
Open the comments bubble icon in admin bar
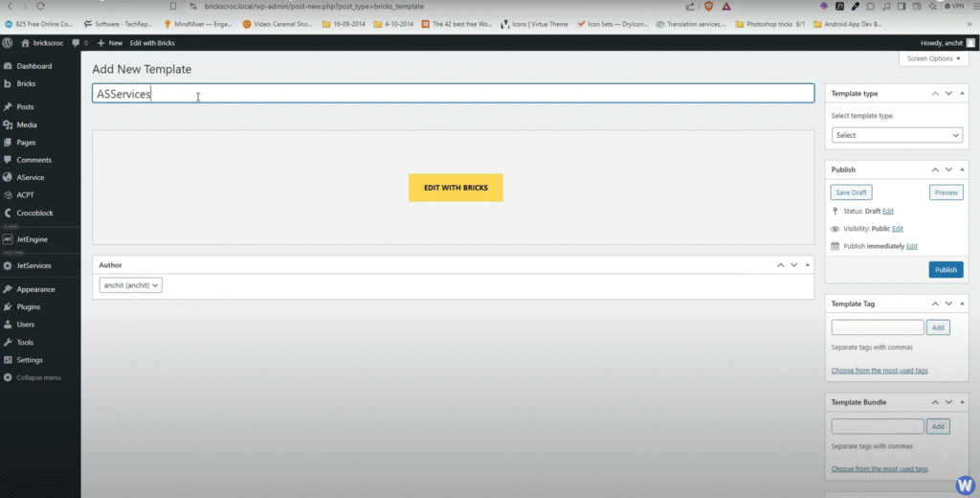76,43
